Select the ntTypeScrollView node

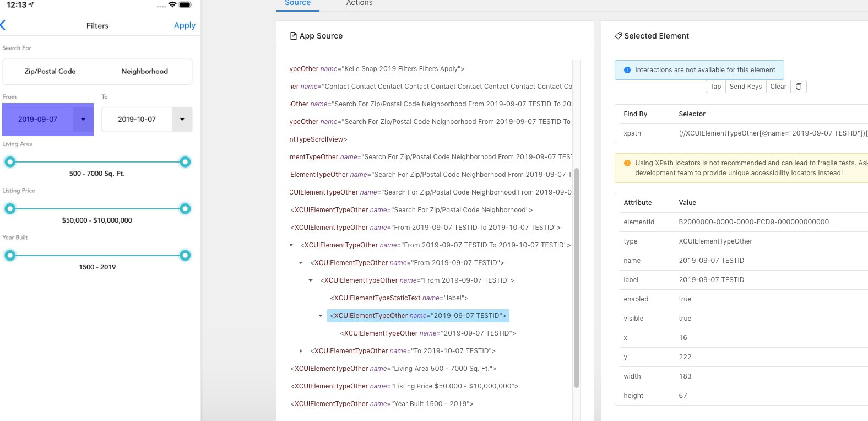pyautogui.click(x=318, y=139)
